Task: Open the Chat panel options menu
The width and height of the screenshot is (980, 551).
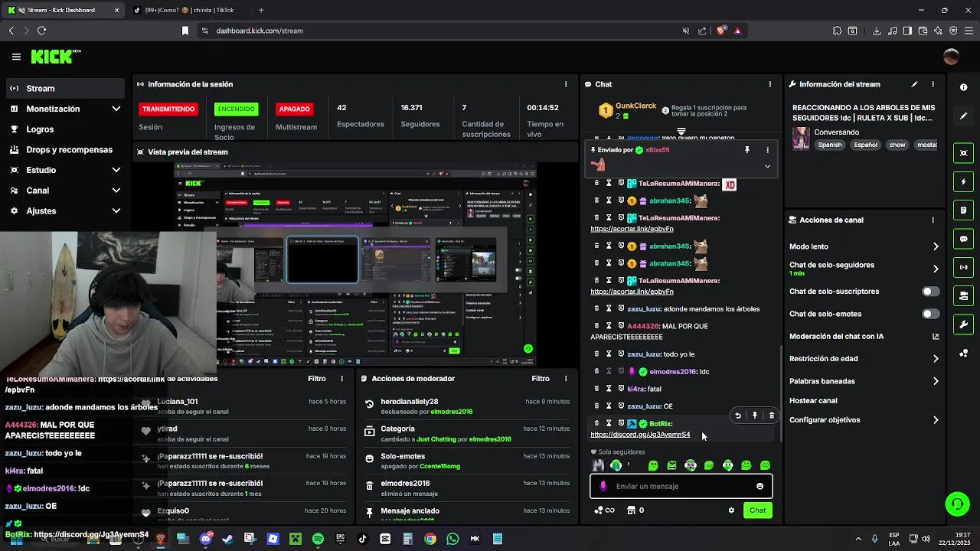Action: point(770,84)
